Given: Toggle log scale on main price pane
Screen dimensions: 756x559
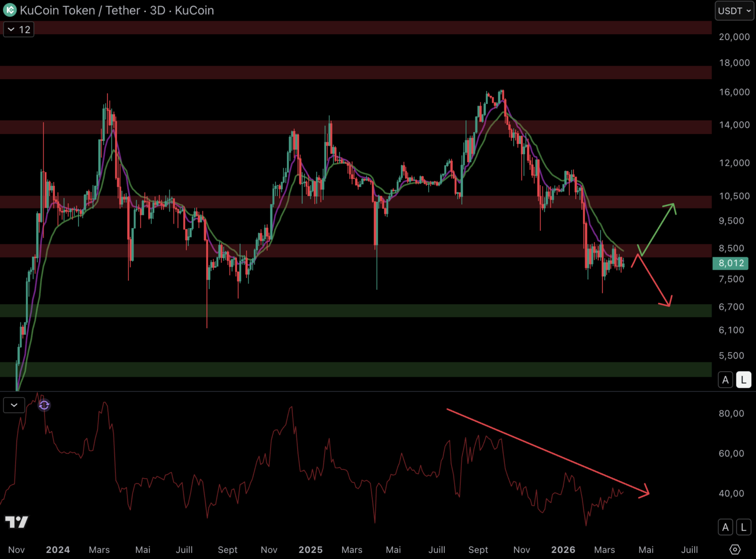Looking at the screenshot, I should pos(744,379).
